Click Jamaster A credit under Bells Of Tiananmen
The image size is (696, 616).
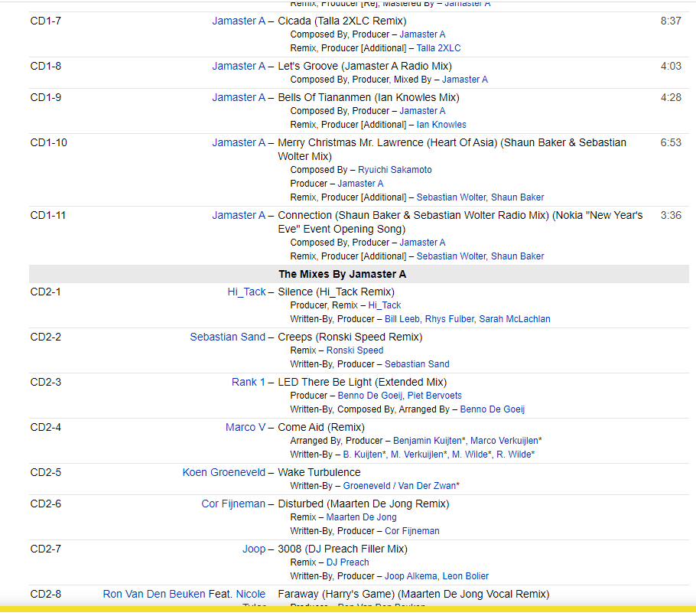[422, 111]
